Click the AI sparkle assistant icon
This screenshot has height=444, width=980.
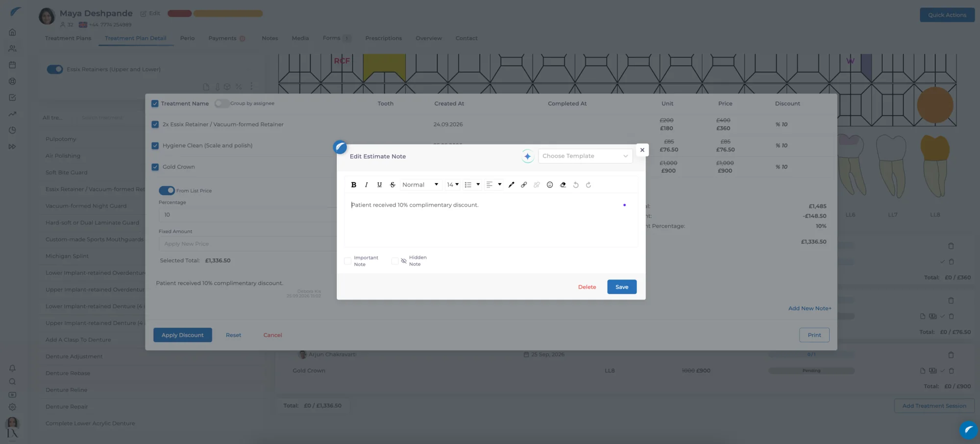tap(527, 156)
